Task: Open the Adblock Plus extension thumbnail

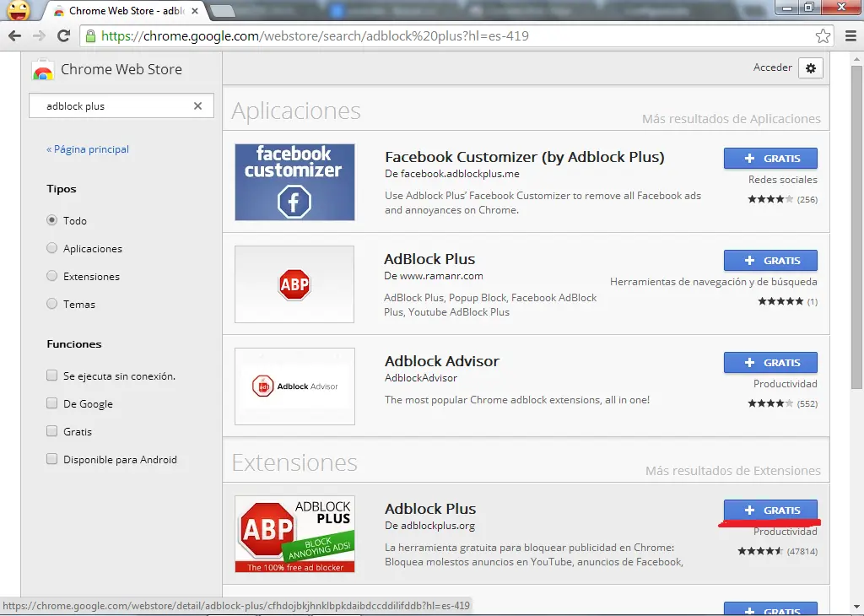Action: point(294,534)
